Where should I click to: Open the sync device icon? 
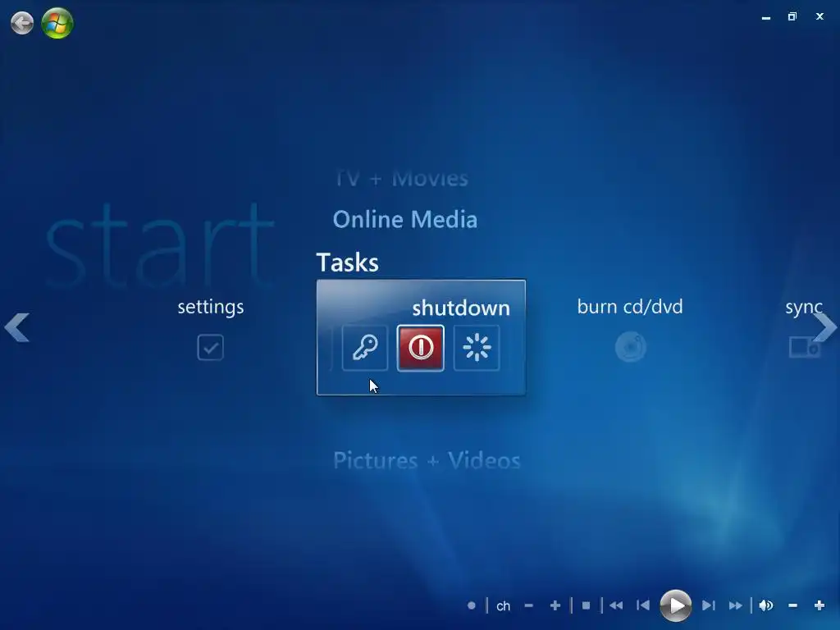[805, 347]
